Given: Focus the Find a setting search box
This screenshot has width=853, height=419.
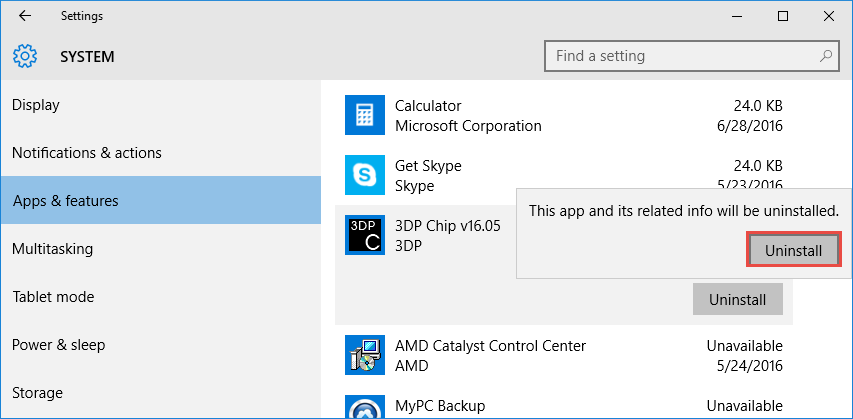Looking at the screenshot, I should (x=691, y=56).
